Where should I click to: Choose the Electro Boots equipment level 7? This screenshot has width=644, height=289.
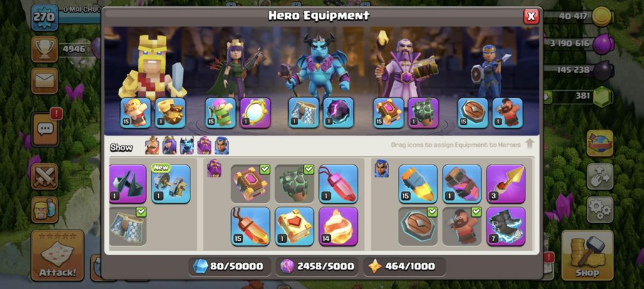point(506,226)
